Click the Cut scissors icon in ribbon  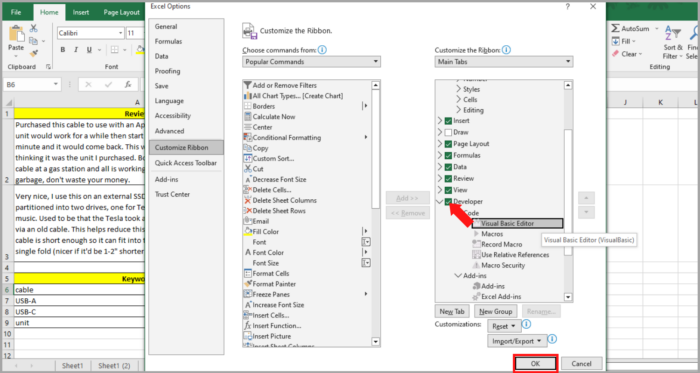click(x=33, y=29)
